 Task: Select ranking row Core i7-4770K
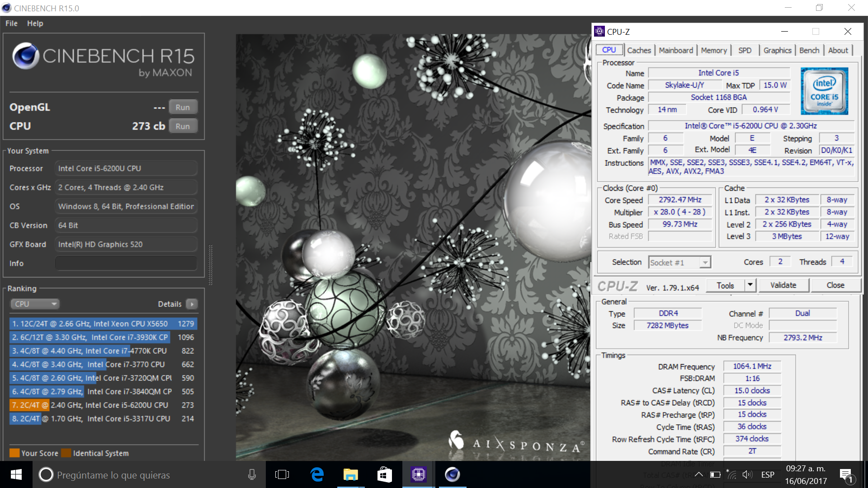(103, 351)
